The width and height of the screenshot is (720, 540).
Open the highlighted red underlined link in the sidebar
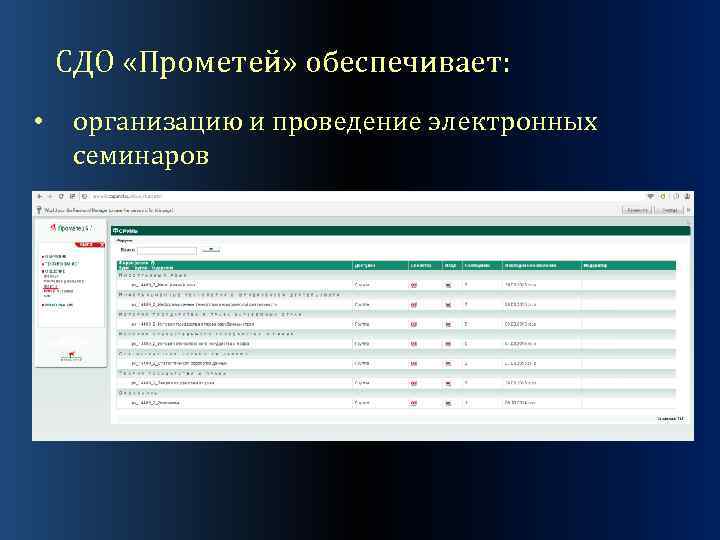coord(51,287)
